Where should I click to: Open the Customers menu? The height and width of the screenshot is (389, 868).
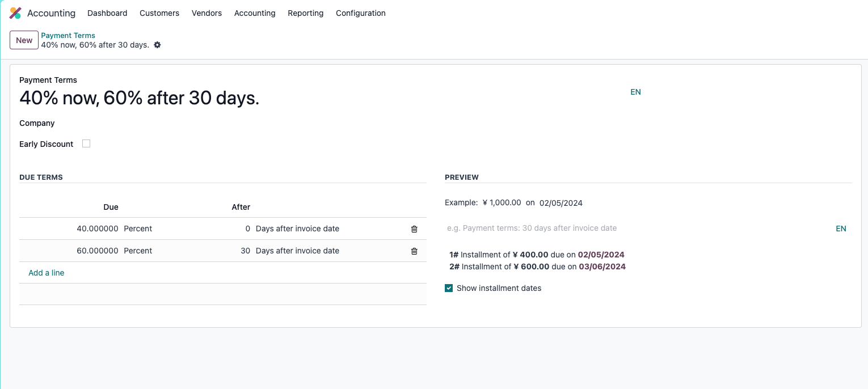159,13
